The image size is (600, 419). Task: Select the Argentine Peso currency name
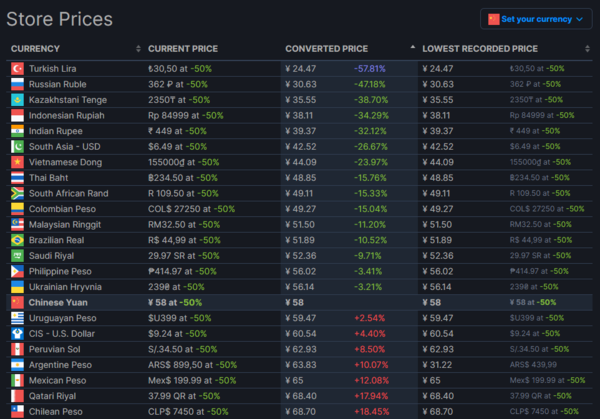point(60,365)
